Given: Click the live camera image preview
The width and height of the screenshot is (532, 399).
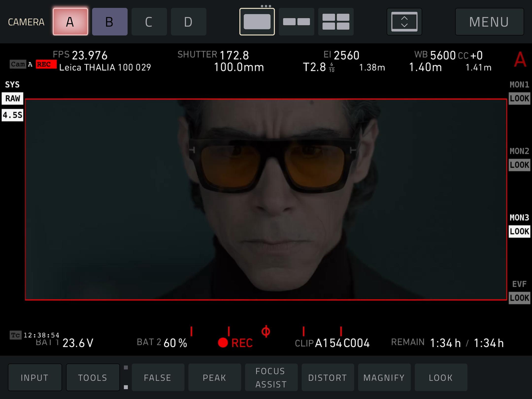Looking at the screenshot, I should click(266, 199).
